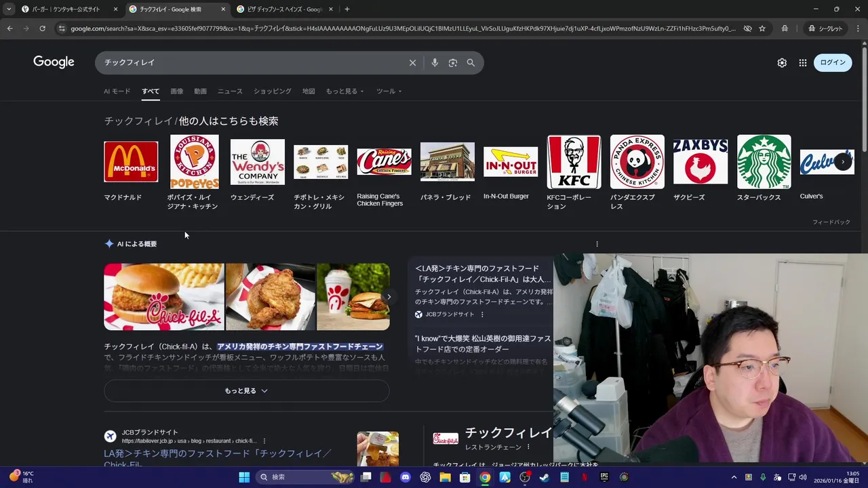This screenshot has width=868, height=488.
Task: Switch to 動画 search tab
Action: tap(200, 91)
